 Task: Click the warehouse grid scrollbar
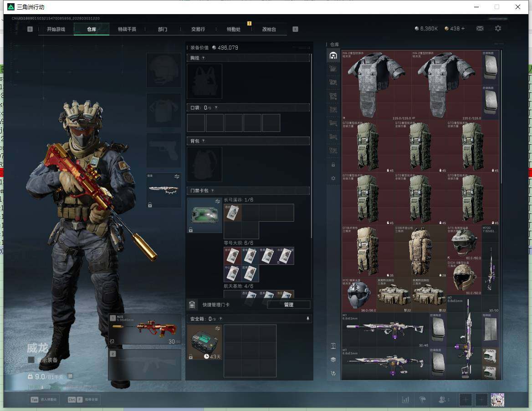click(x=501, y=117)
